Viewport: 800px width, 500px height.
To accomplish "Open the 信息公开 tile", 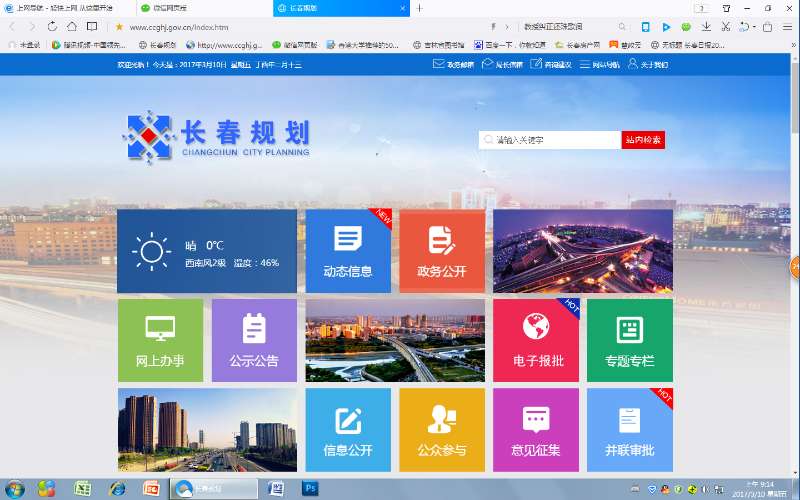I will 347,430.
